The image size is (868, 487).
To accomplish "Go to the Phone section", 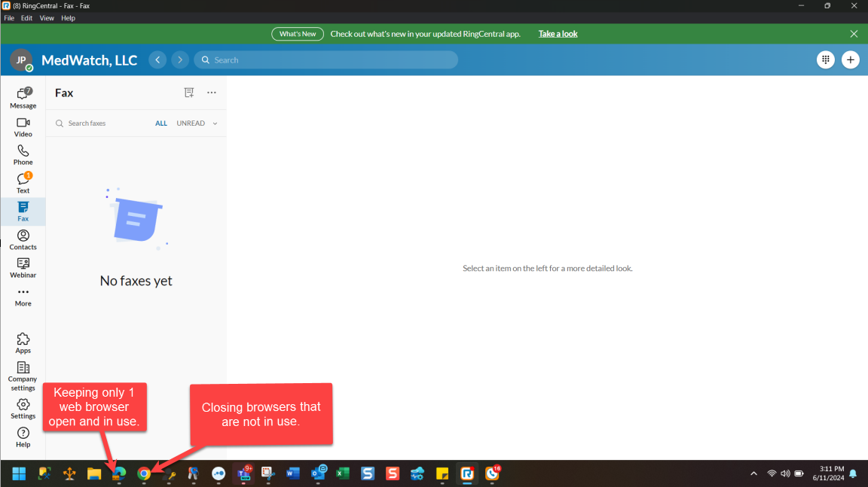I will pyautogui.click(x=23, y=154).
